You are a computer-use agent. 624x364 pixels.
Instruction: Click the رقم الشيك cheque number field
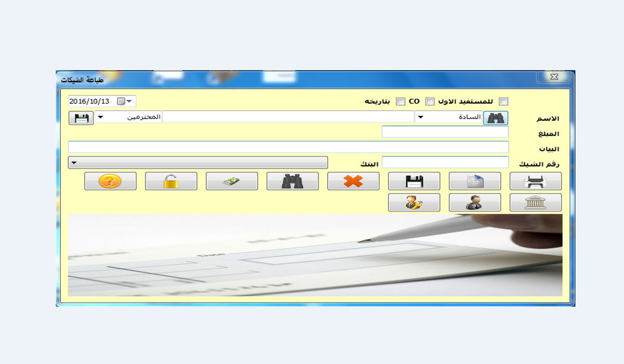tap(445, 162)
